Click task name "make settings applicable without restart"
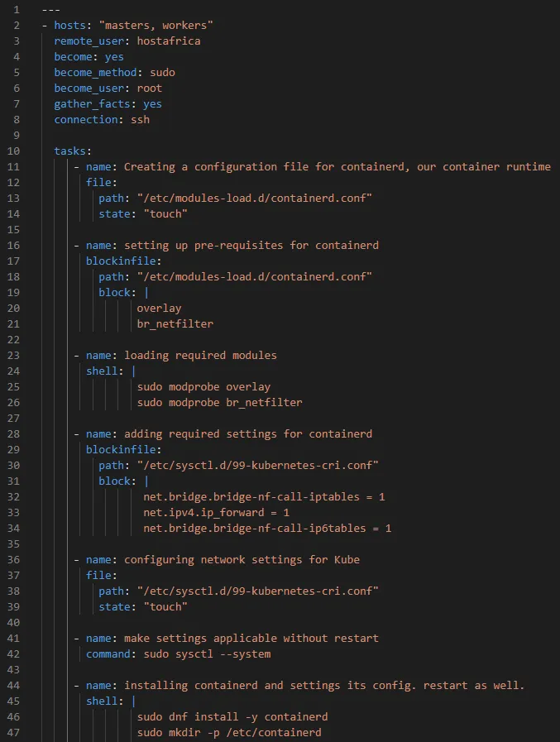The image size is (560, 742). [x=251, y=638]
